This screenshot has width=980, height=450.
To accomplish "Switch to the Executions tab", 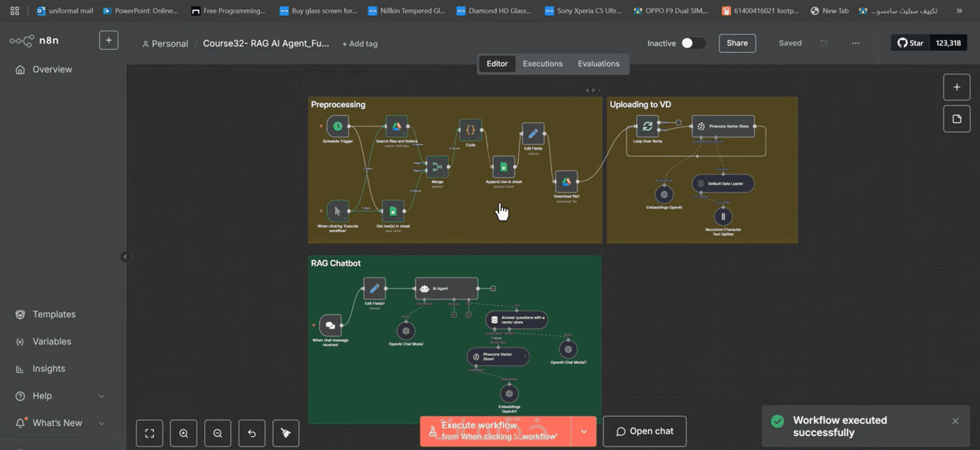I will [x=543, y=64].
